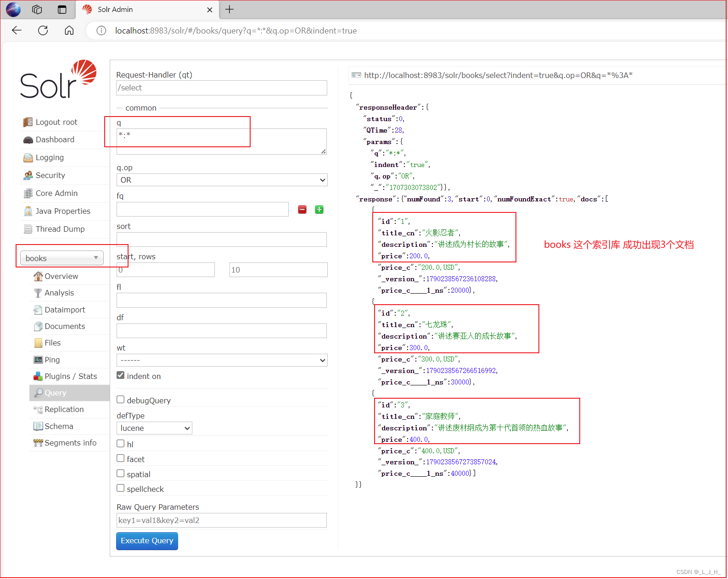728x579 pixels.
Task: Click the Documents icon
Action: click(x=38, y=326)
